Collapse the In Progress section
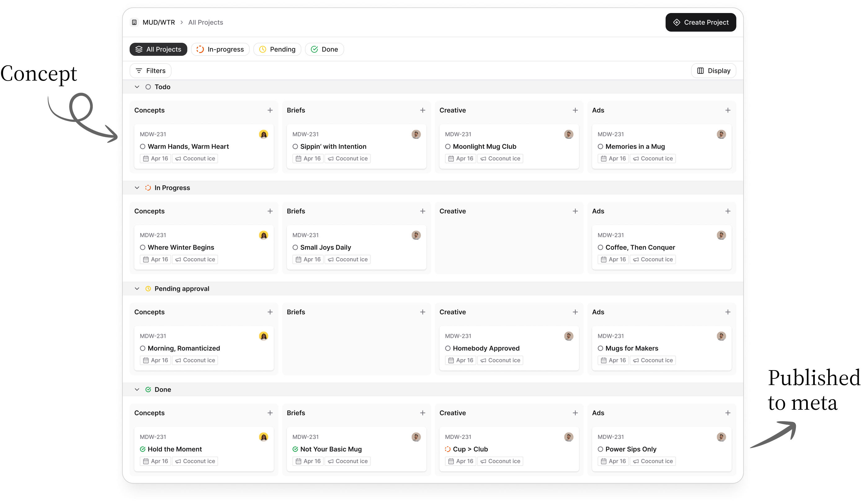The width and height of the screenshot is (866, 504). [137, 188]
